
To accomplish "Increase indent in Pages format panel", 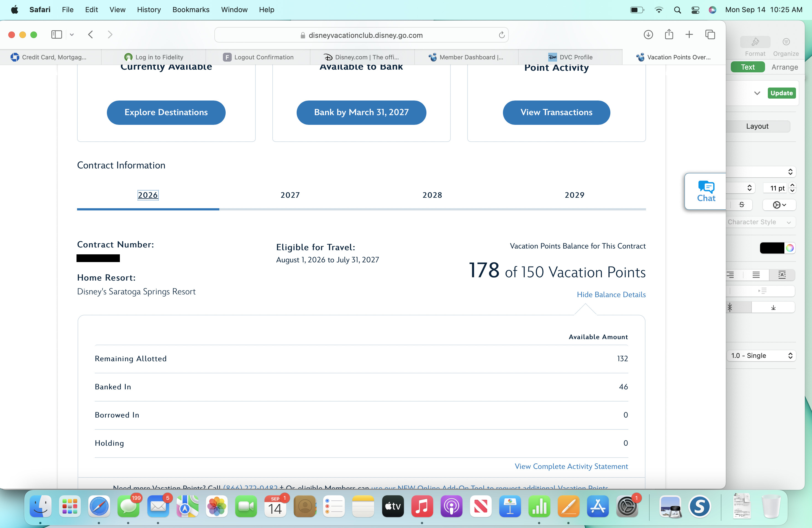I will click(763, 291).
